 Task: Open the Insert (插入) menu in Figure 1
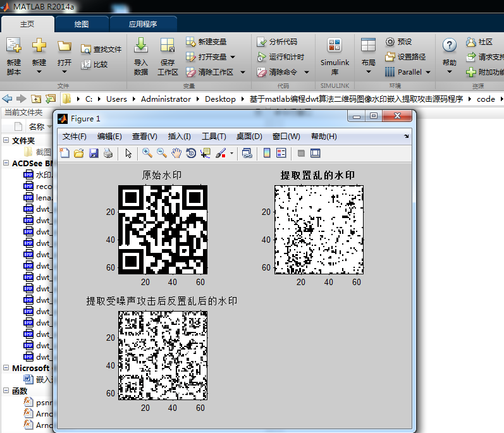[180, 137]
